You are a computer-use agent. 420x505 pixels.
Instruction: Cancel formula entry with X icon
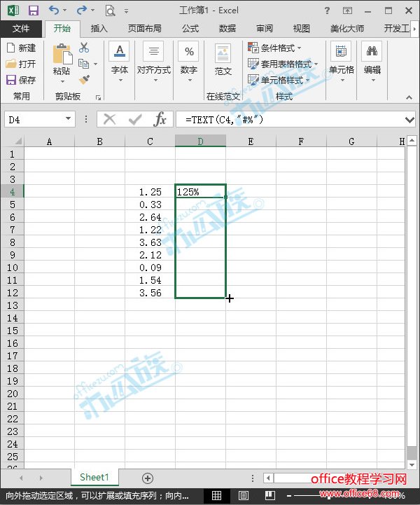[x=110, y=120]
